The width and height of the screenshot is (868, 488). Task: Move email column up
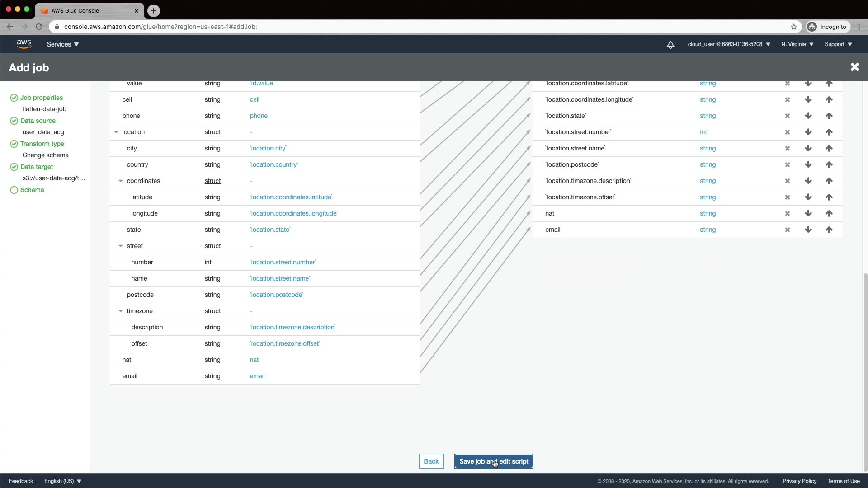tap(829, 230)
